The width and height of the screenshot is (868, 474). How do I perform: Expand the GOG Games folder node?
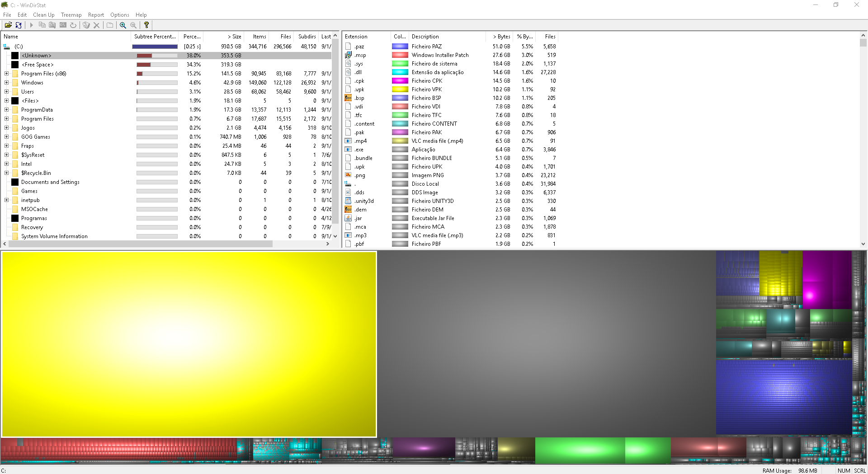[x=6, y=137]
